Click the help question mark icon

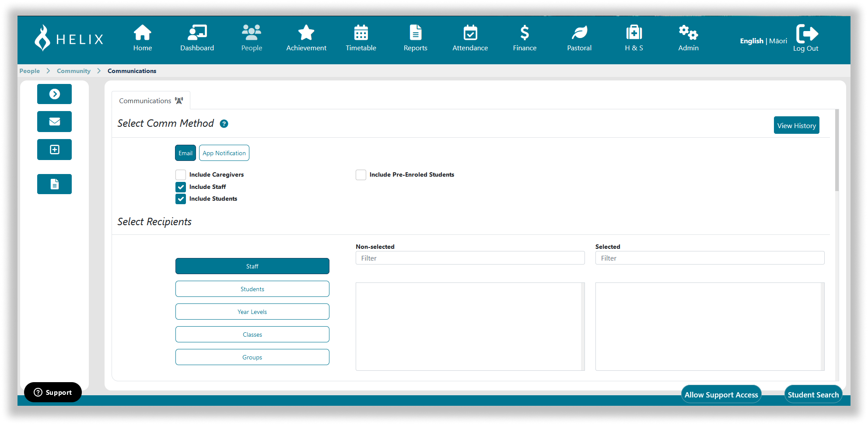point(224,124)
